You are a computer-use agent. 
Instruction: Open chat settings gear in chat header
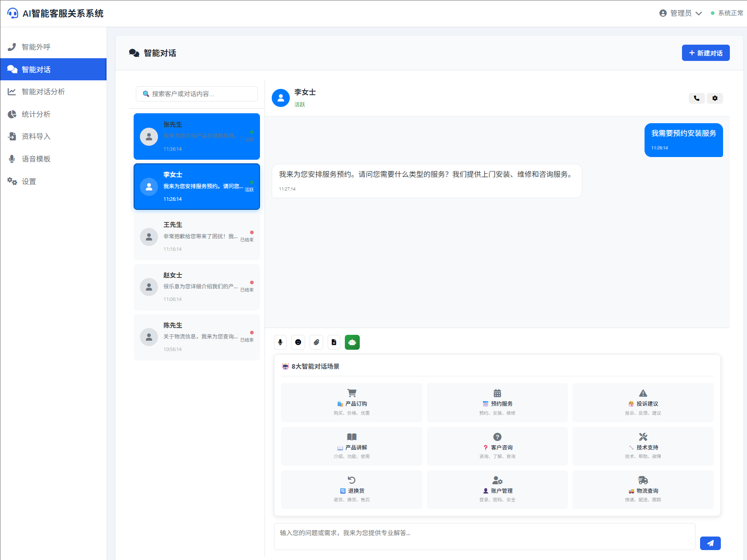(x=715, y=98)
